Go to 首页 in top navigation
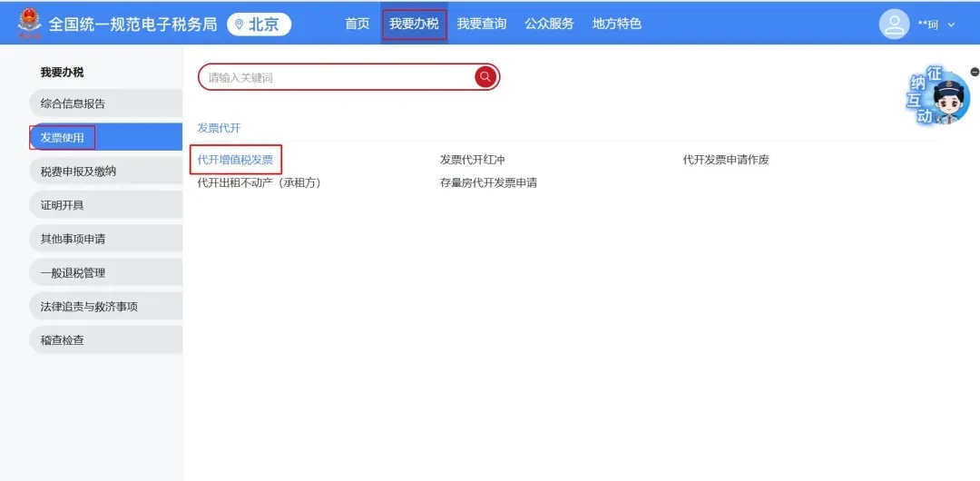The width and height of the screenshot is (980, 481). (358, 24)
